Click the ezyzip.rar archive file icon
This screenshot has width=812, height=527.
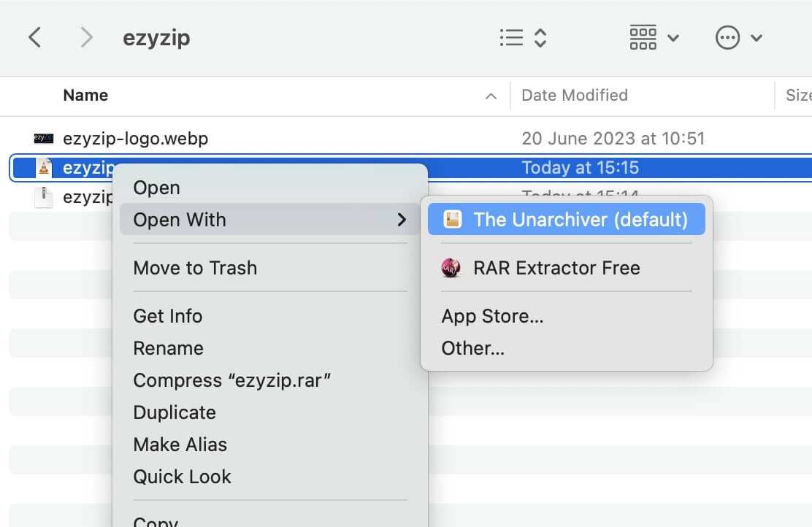point(42,167)
